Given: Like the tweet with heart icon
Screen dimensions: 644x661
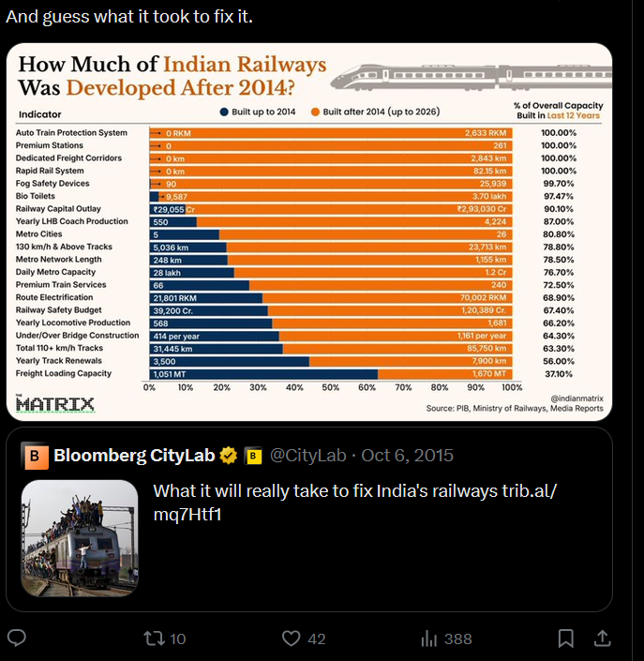Looking at the screenshot, I should (x=291, y=638).
